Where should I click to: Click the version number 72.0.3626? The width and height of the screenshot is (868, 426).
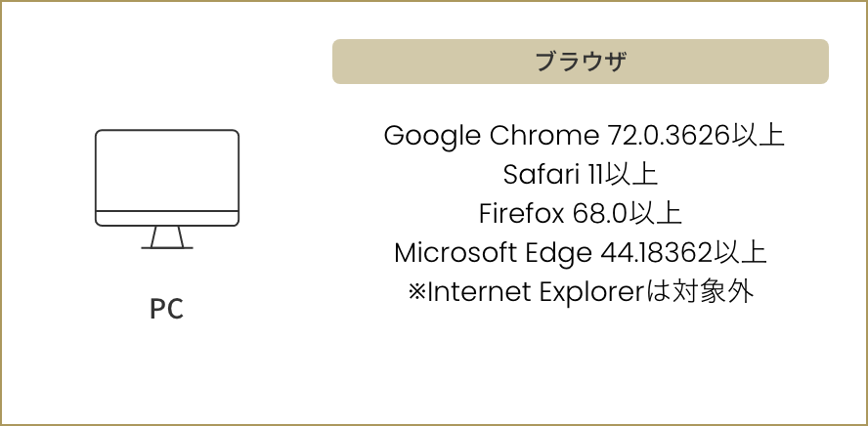[x=670, y=136]
